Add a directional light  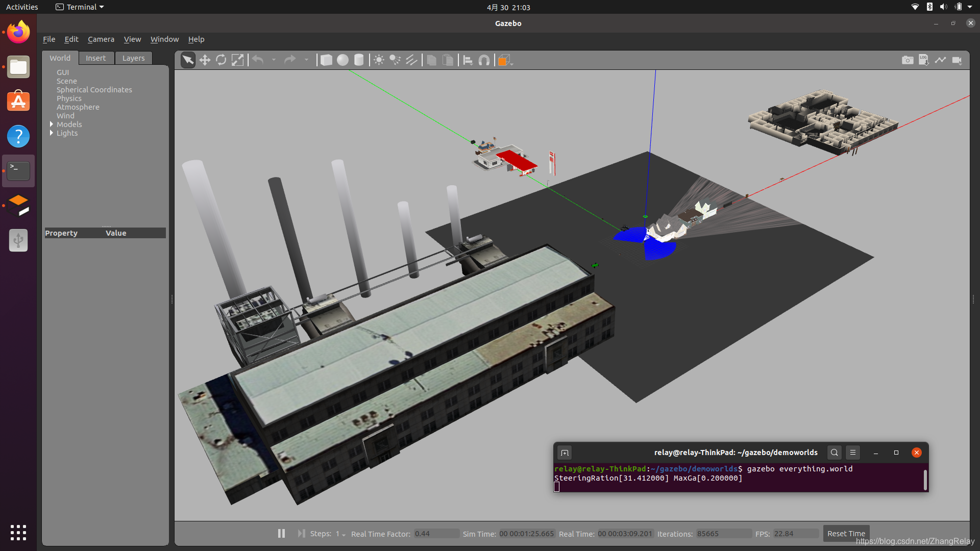click(411, 60)
